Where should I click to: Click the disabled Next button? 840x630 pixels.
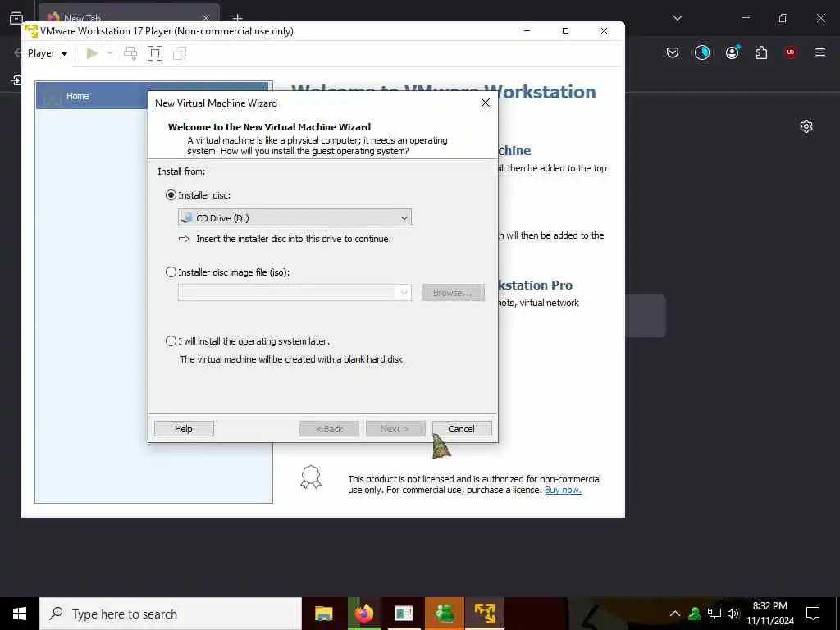tap(395, 428)
